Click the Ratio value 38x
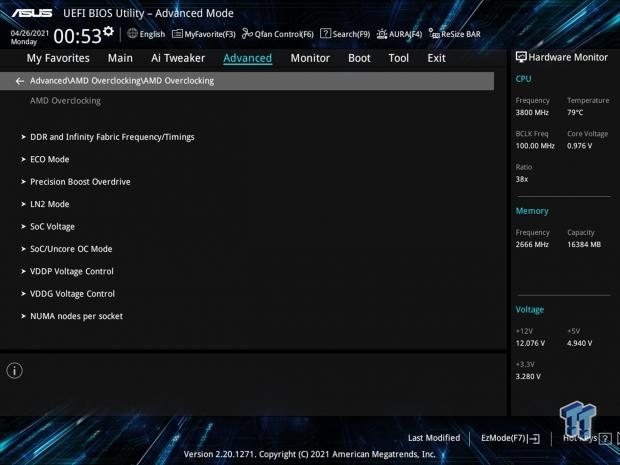Viewport: 620px width, 465px height. pyautogui.click(x=522, y=180)
